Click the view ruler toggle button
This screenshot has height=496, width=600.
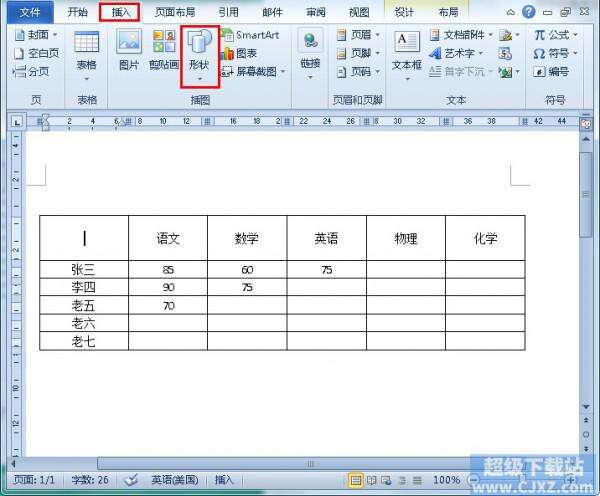tap(586, 124)
